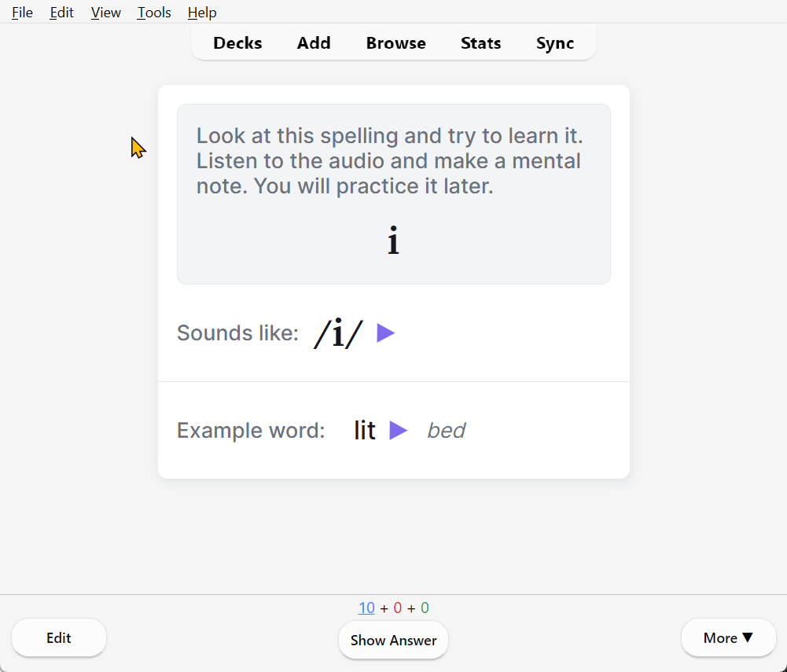This screenshot has height=672, width=787.
Task: Click the large letter i on the card
Action: (393, 241)
